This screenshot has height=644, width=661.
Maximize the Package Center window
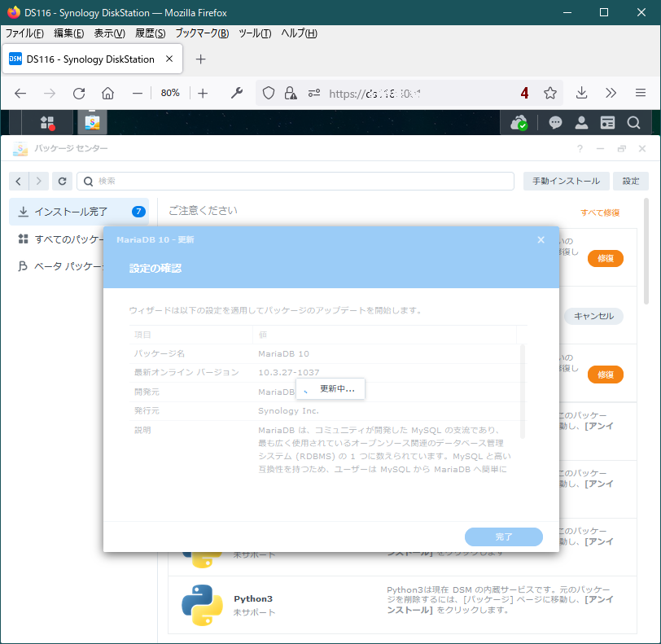pos(621,148)
